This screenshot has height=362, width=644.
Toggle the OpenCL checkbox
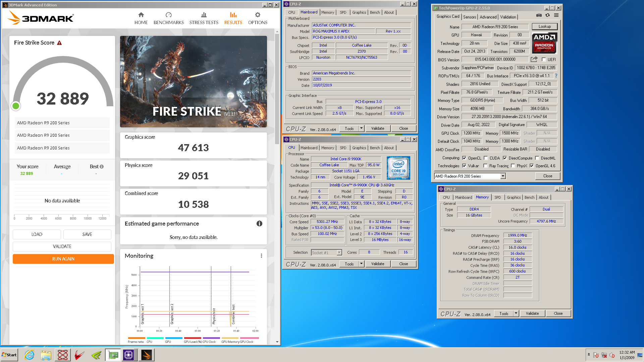pos(464,158)
